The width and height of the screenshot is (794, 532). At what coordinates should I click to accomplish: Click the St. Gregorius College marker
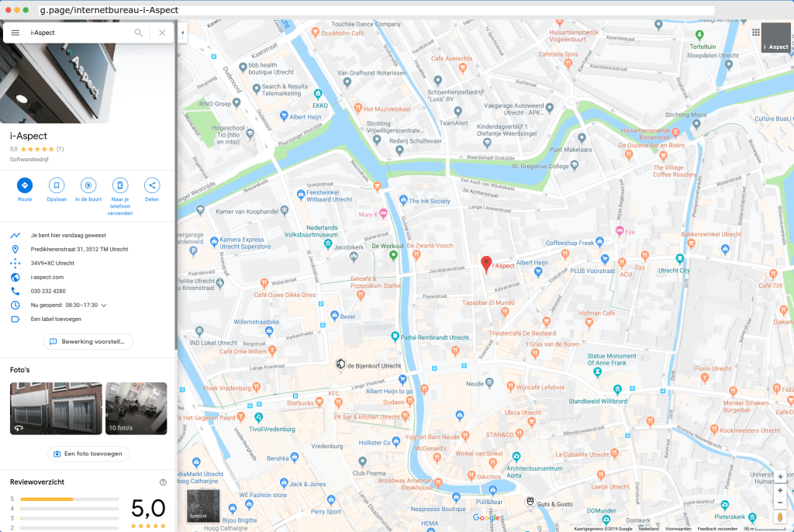click(574, 165)
